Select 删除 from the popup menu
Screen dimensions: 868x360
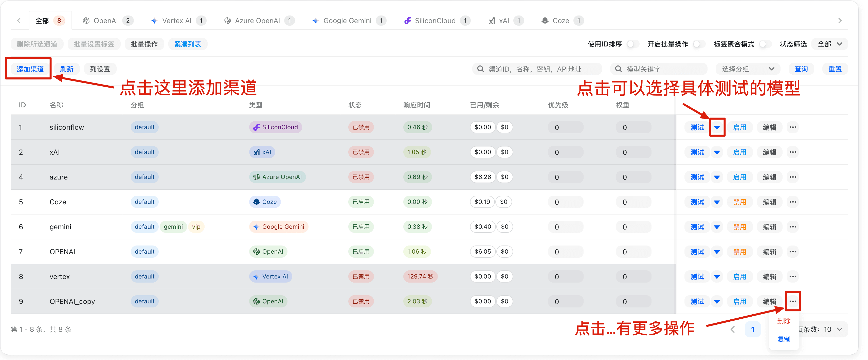coord(783,321)
